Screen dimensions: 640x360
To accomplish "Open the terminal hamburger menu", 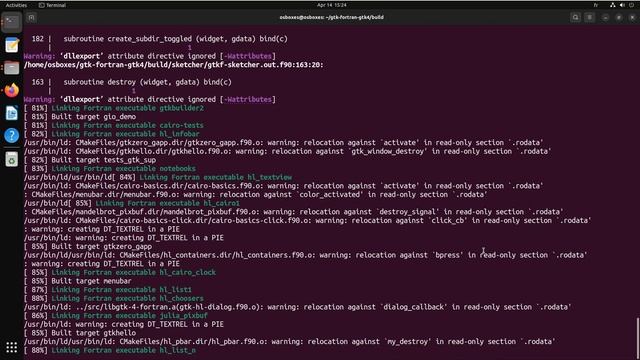I will pos(590,17).
